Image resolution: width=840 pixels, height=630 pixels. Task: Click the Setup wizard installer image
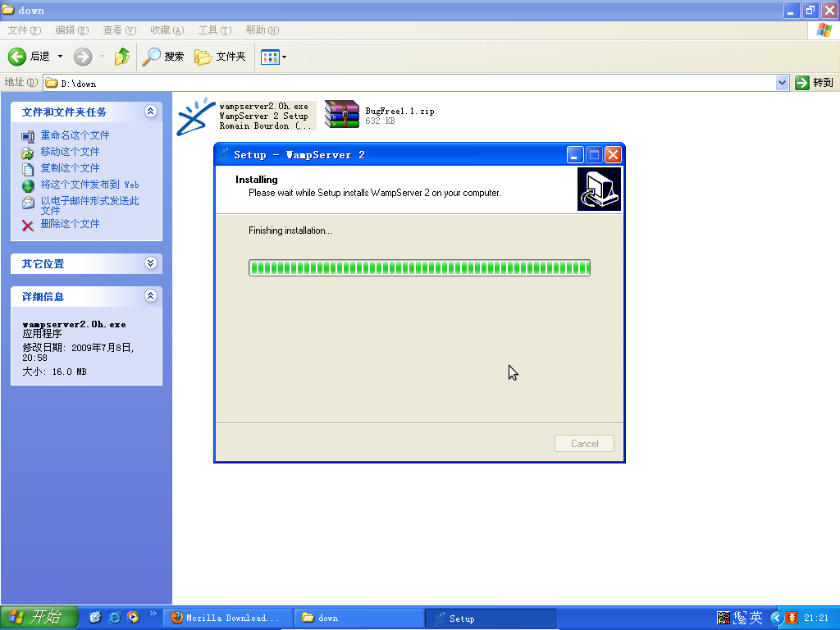(x=599, y=189)
